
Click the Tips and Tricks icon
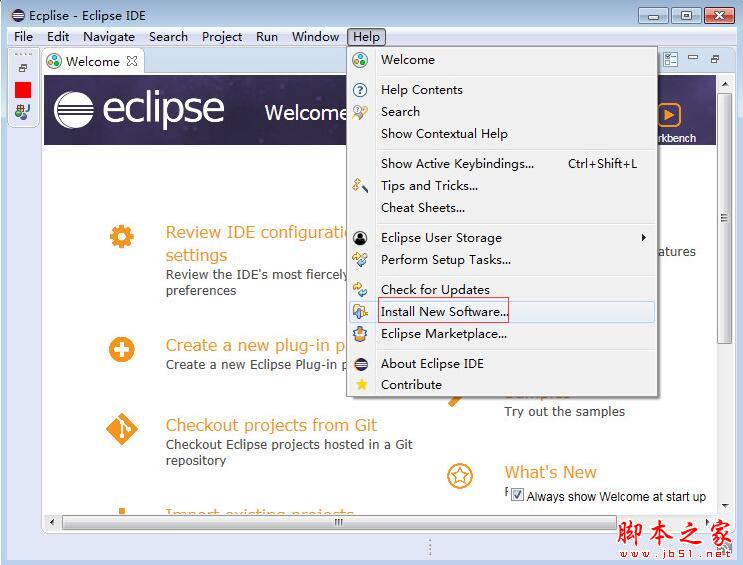[x=360, y=186]
